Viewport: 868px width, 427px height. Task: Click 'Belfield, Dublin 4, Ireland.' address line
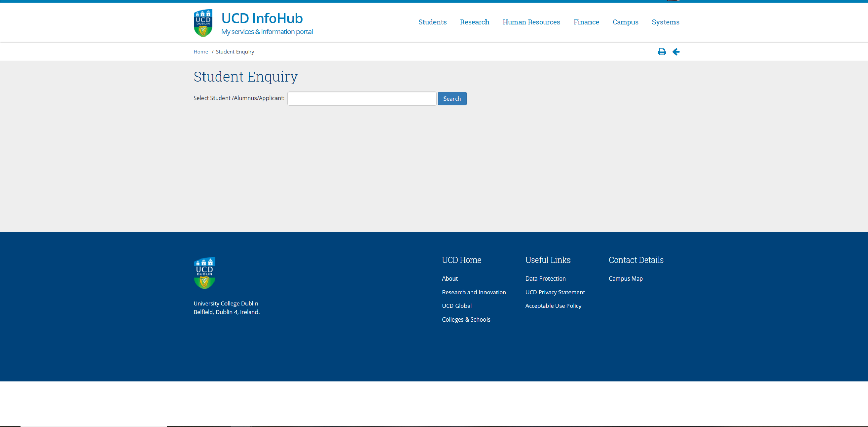(x=226, y=312)
